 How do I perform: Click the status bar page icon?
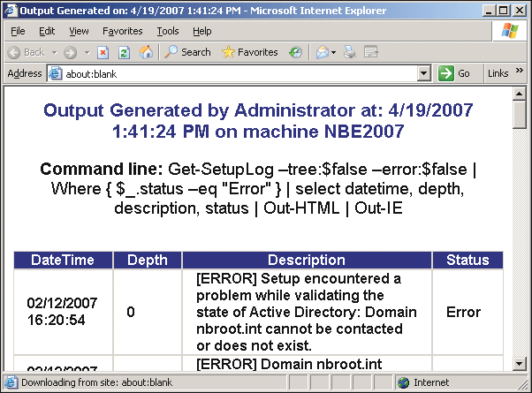point(11,382)
